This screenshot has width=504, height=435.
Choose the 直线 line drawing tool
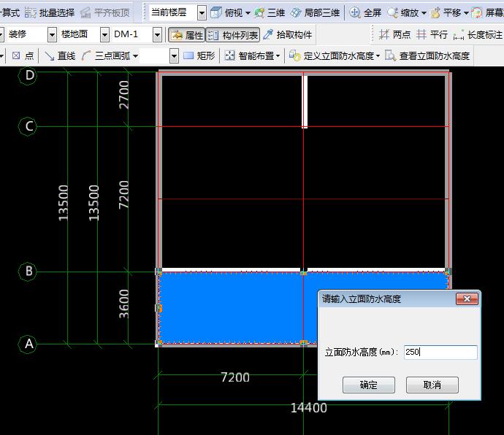coord(60,56)
